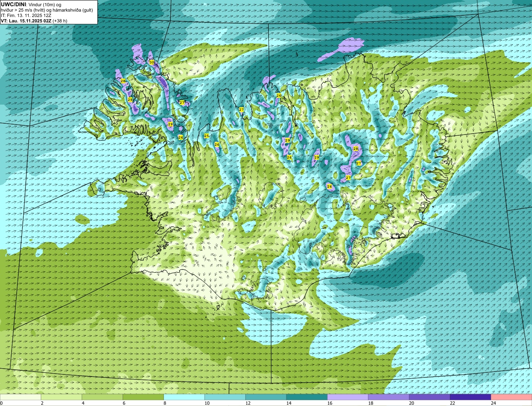
Task: Click the "UWC/DINI: Vindur (10m) og" title line
Action: pyautogui.click(x=31, y=4)
